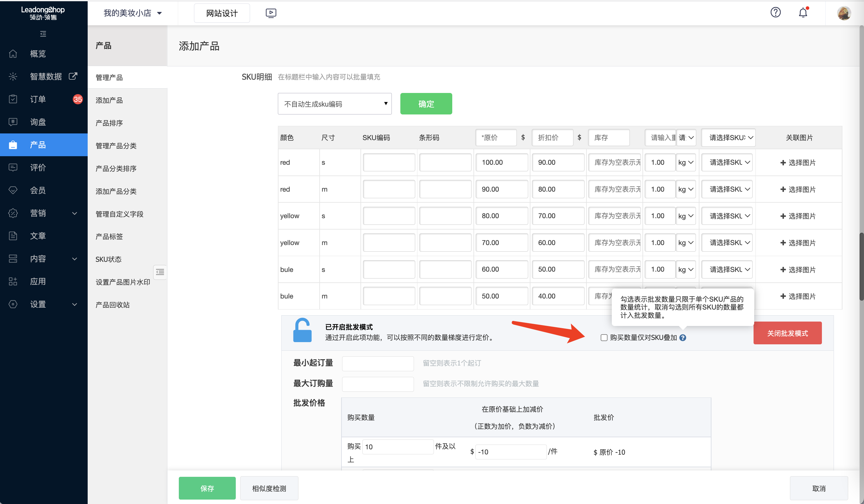Open the 会员 sidebar icon
The width and height of the screenshot is (864, 504).
(13, 190)
